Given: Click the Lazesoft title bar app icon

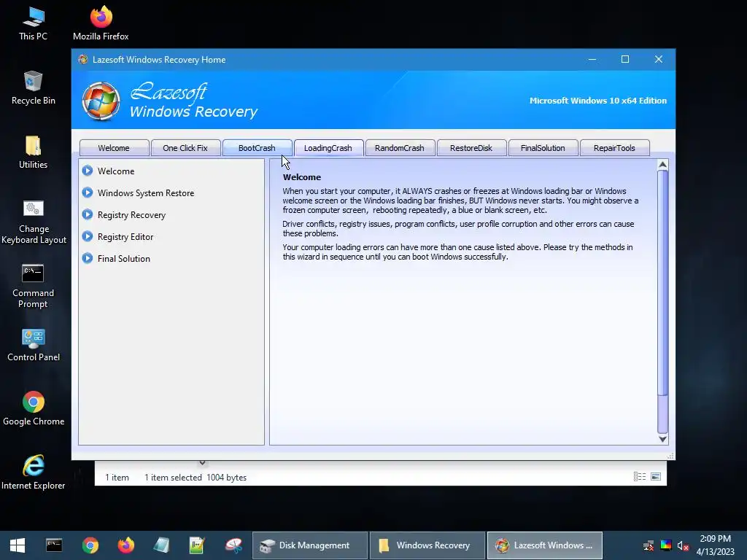Looking at the screenshot, I should coord(83,60).
